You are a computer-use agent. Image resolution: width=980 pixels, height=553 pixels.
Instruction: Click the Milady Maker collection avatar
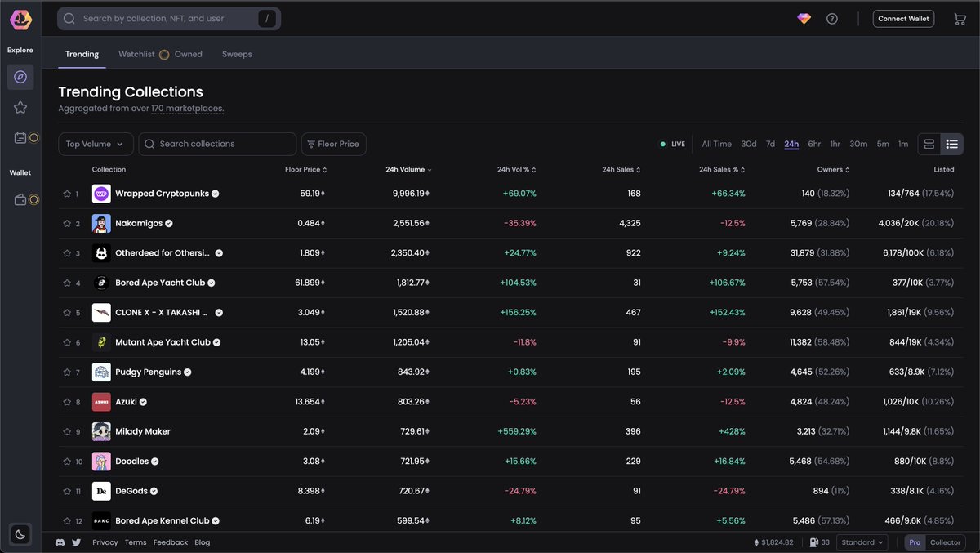pyautogui.click(x=101, y=431)
